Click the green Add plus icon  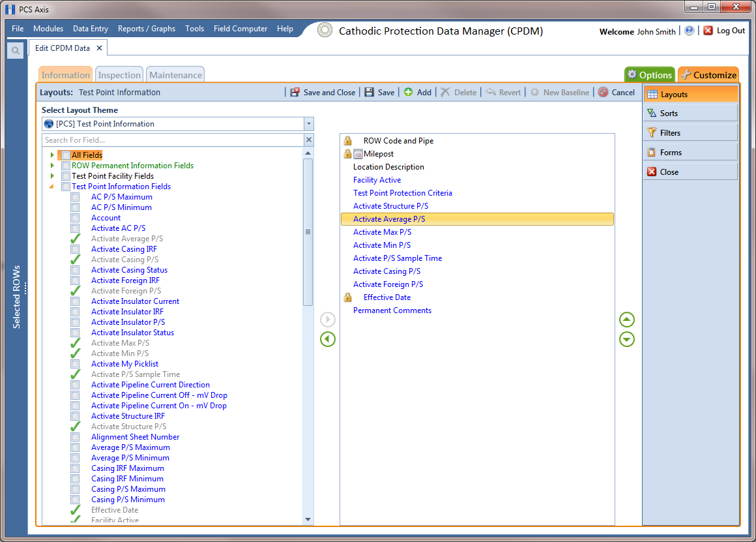point(408,92)
